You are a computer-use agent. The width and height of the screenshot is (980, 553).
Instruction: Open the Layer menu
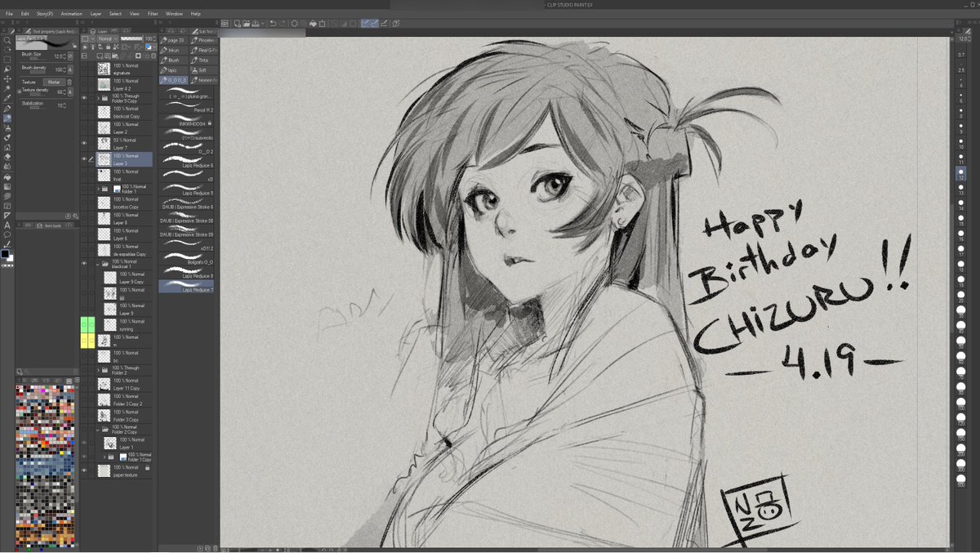[x=96, y=14]
